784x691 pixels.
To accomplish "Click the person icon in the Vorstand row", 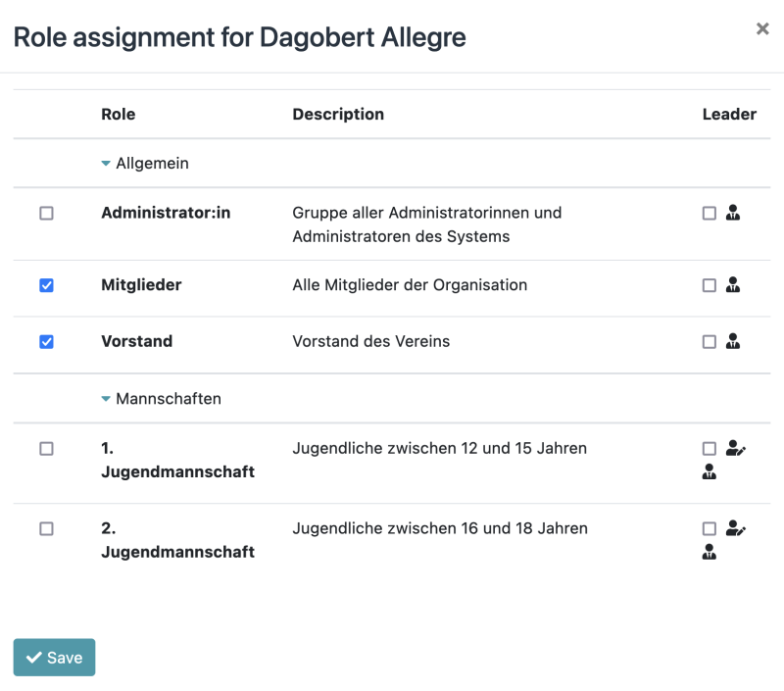I will [x=733, y=342].
